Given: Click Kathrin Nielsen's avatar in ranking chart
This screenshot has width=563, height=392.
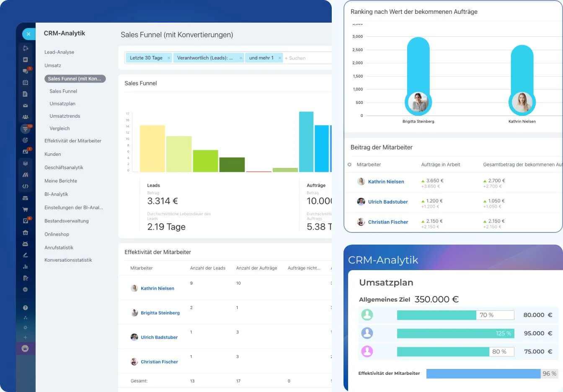Looking at the screenshot, I should (x=522, y=102).
